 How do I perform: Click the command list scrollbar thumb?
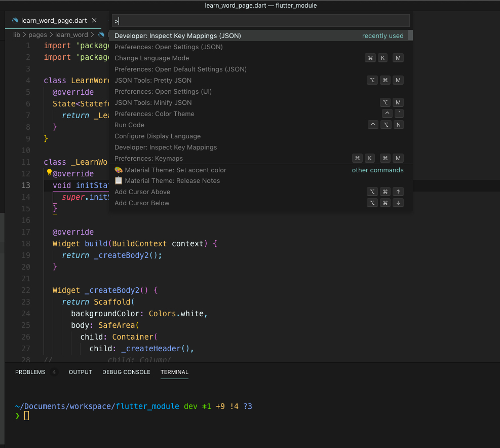click(x=410, y=35)
